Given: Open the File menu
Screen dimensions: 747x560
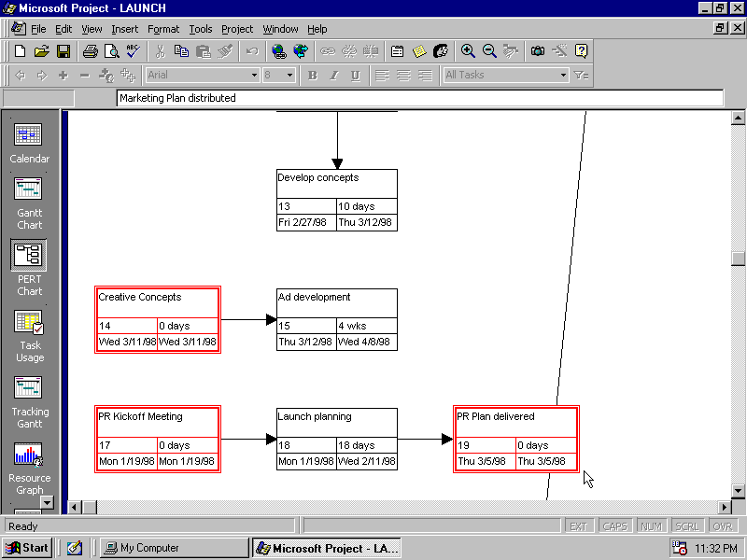Looking at the screenshot, I should 38,29.
